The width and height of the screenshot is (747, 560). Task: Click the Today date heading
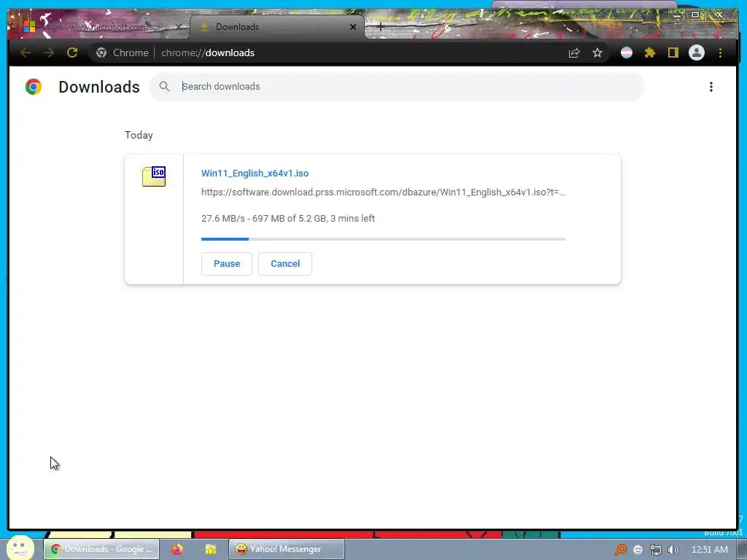(139, 135)
